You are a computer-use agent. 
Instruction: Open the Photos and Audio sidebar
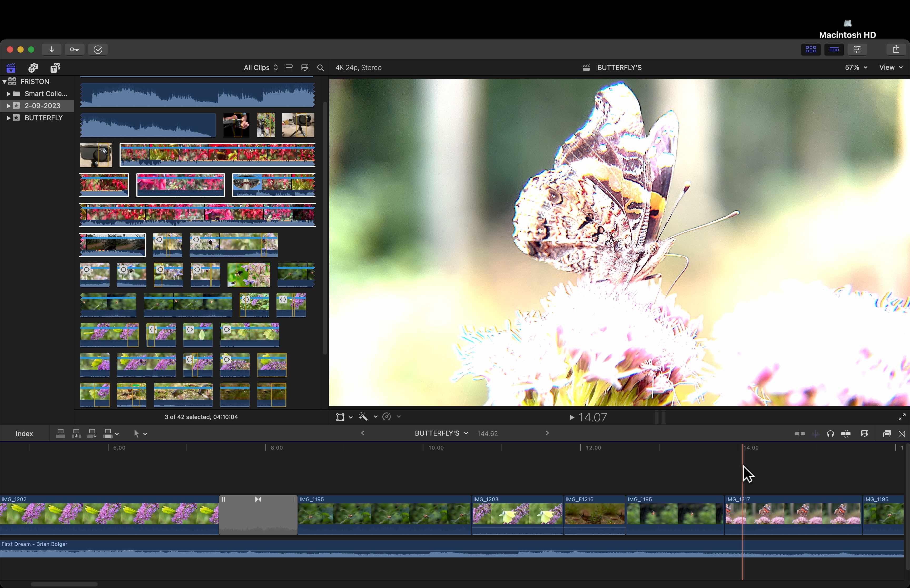tap(33, 68)
